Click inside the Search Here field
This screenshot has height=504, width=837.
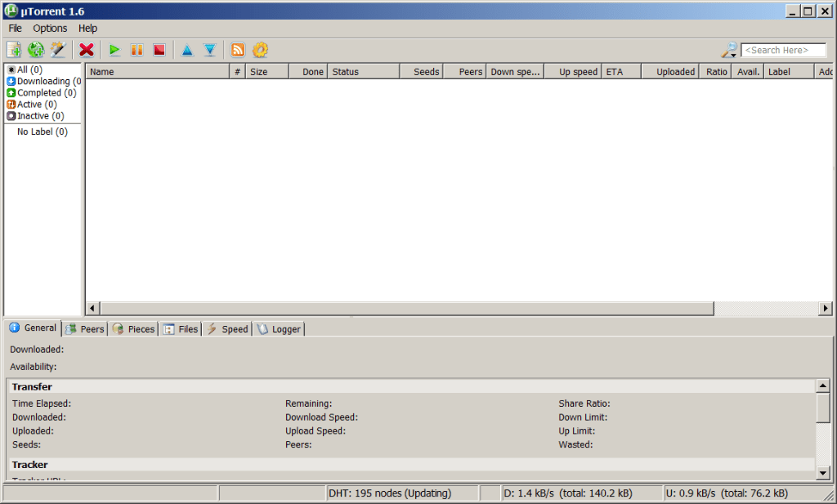[783, 49]
